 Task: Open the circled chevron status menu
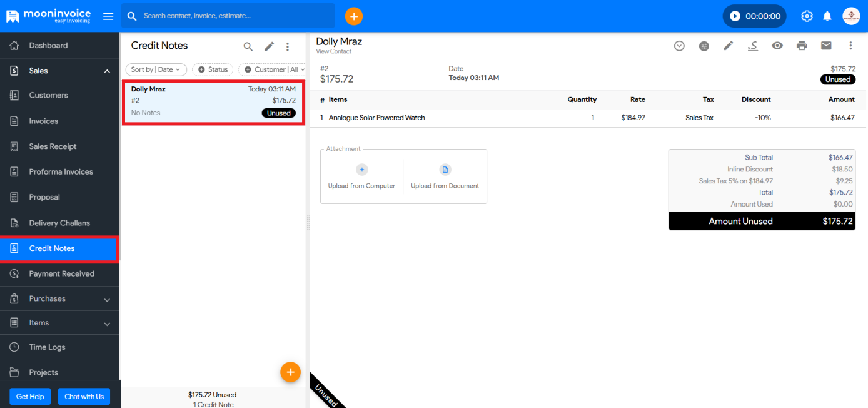(x=679, y=46)
